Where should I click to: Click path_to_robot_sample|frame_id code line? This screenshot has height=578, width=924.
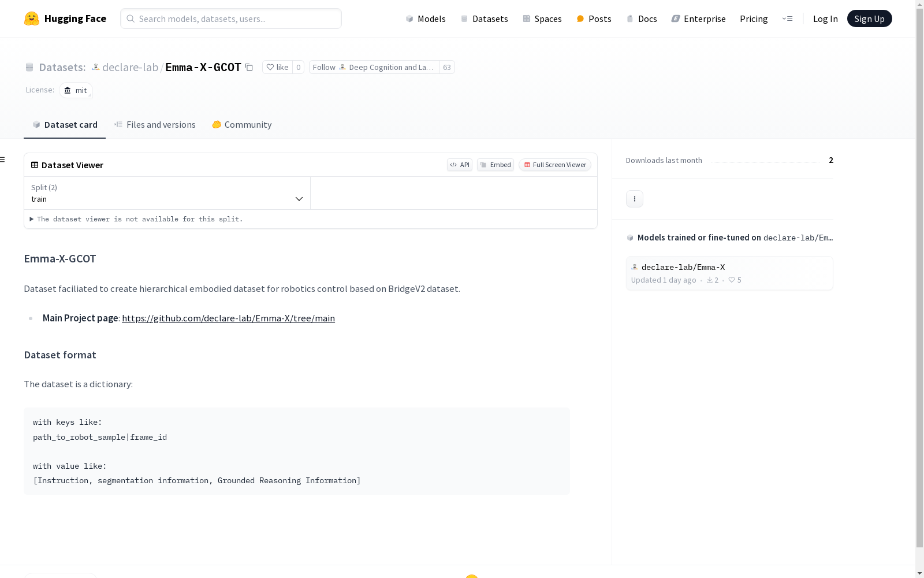[100, 437]
